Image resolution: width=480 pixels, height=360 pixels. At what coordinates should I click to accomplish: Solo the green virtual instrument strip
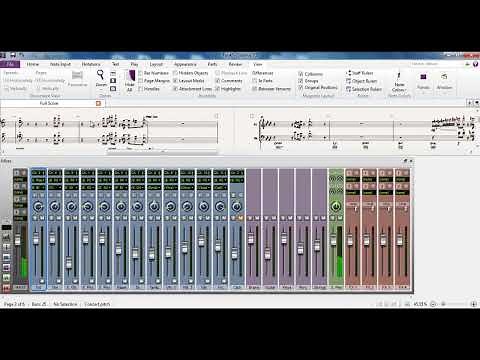pos(332,218)
